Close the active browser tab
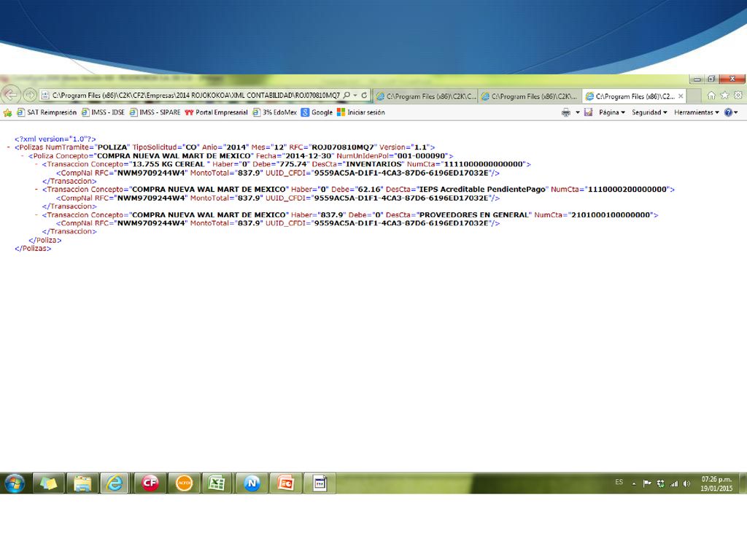The image size is (747, 560). (681, 96)
